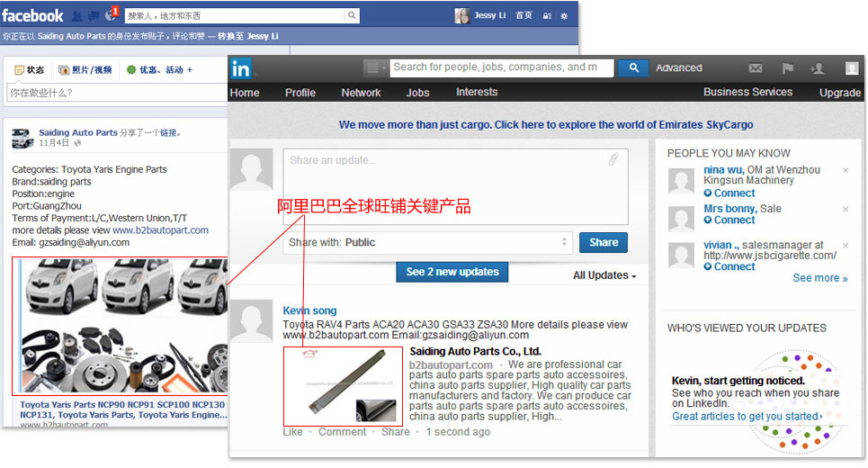Click the add connections person icon
The width and height of the screenshot is (868, 468).
[817, 68]
